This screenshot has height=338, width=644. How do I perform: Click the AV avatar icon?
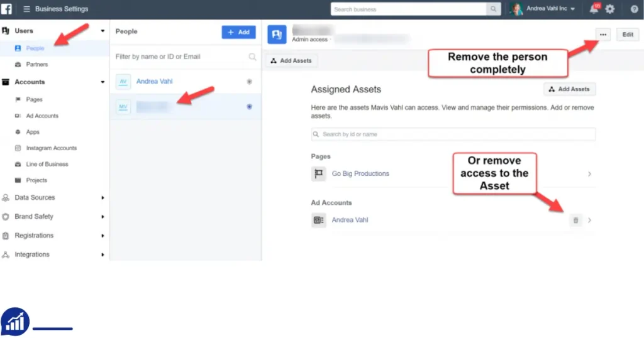pos(123,82)
